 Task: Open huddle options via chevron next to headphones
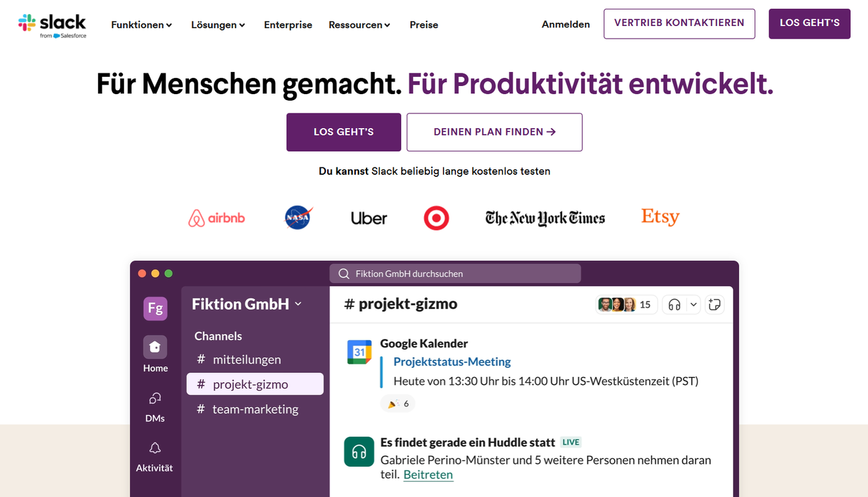point(692,304)
